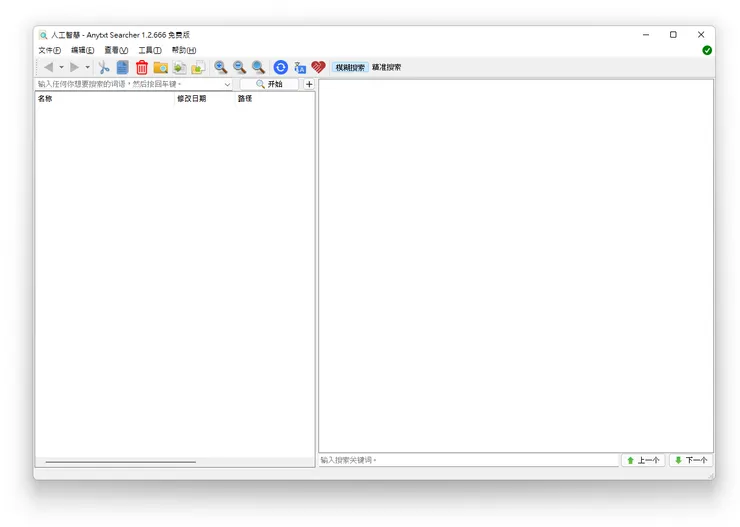Click the zoom in magnifier icon
The width and height of the screenshot is (740, 527).
[220, 67]
